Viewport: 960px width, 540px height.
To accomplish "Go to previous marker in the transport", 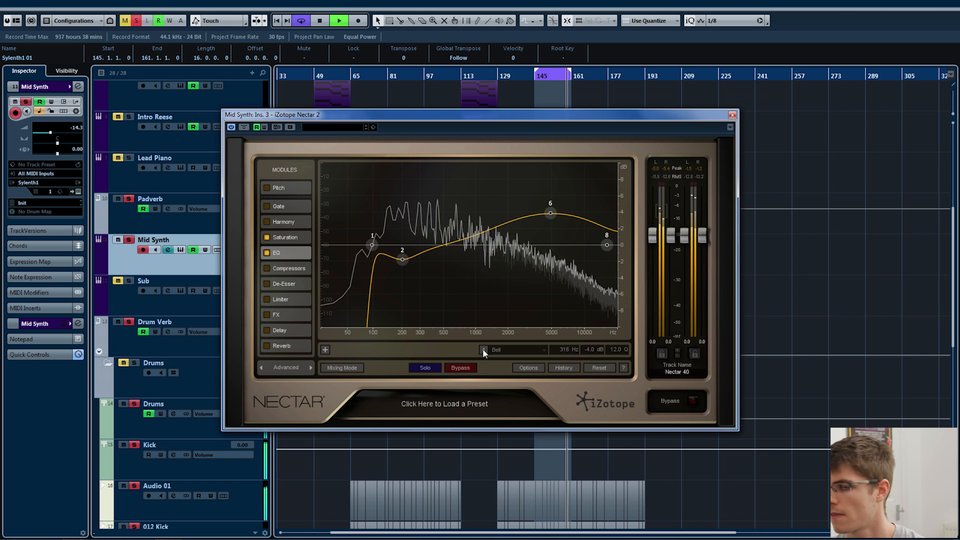I will click(x=277, y=20).
